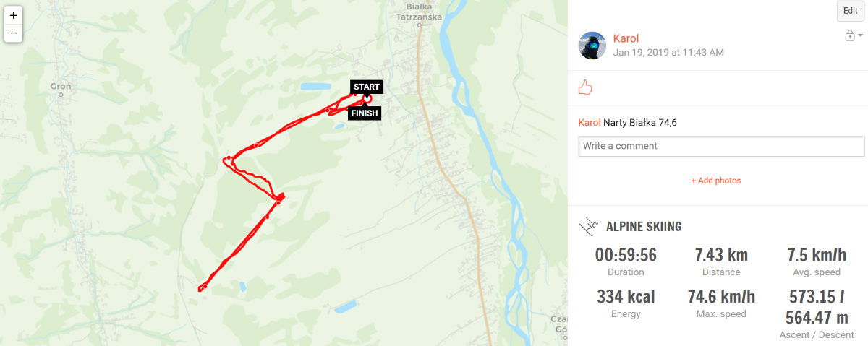
Task: Zoom in on the map
Action: click(14, 14)
